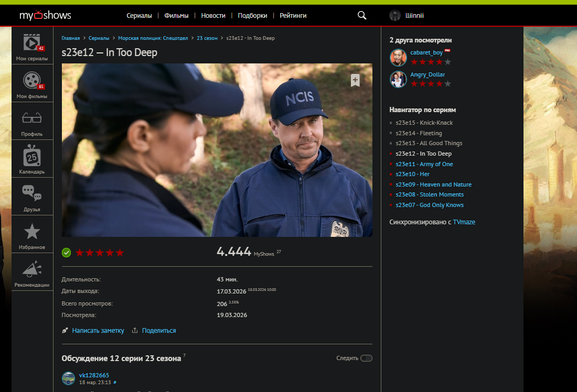The width and height of the screenshot is (577, 392).
Task: Go to Profile glasses icon
Action: [x=32, y=118]
